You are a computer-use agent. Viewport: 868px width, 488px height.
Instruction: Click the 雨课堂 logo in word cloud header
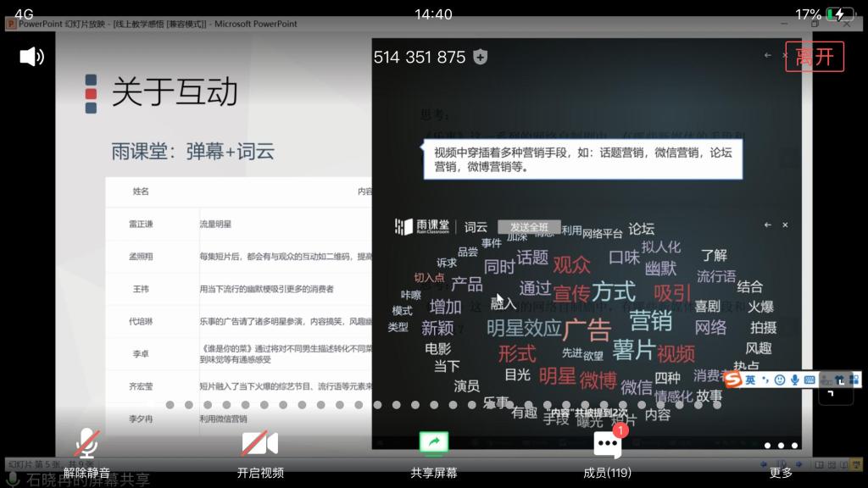pyautogui.click(x=422, y=227)
